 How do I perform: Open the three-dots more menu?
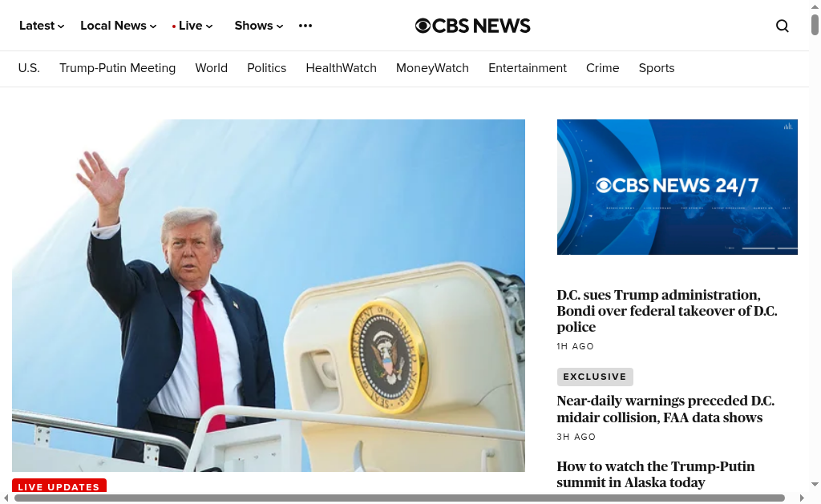(x=305, y=26)
